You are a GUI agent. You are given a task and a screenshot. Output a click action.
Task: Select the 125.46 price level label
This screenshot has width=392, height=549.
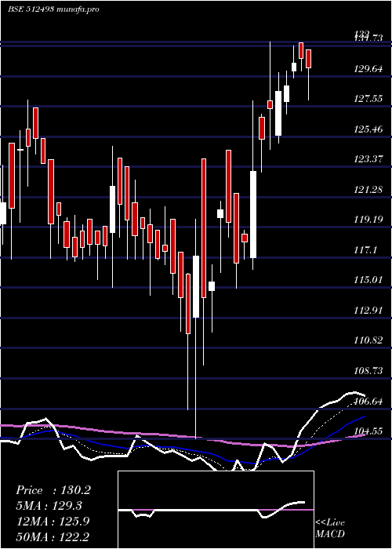[368, 129]
